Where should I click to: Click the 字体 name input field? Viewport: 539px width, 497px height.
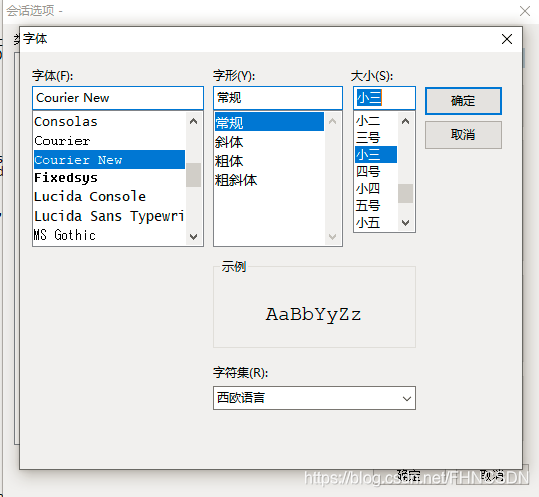point(118,98)
